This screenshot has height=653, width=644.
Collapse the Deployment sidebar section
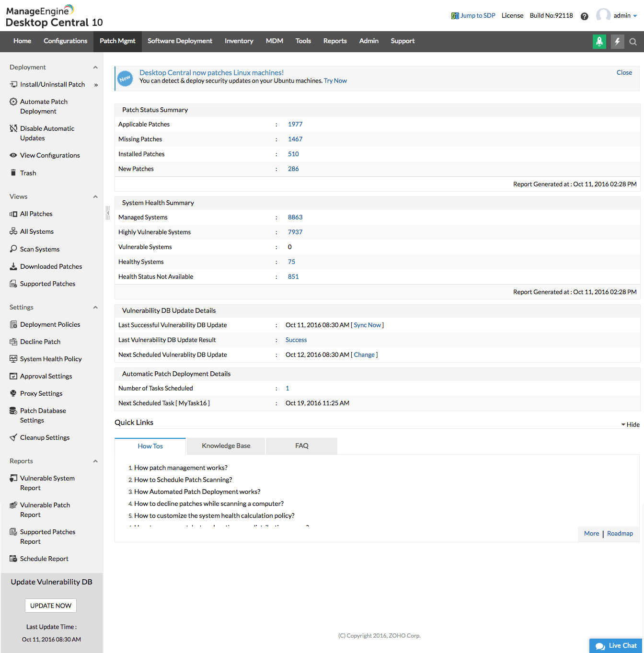[x=95, y=68]
